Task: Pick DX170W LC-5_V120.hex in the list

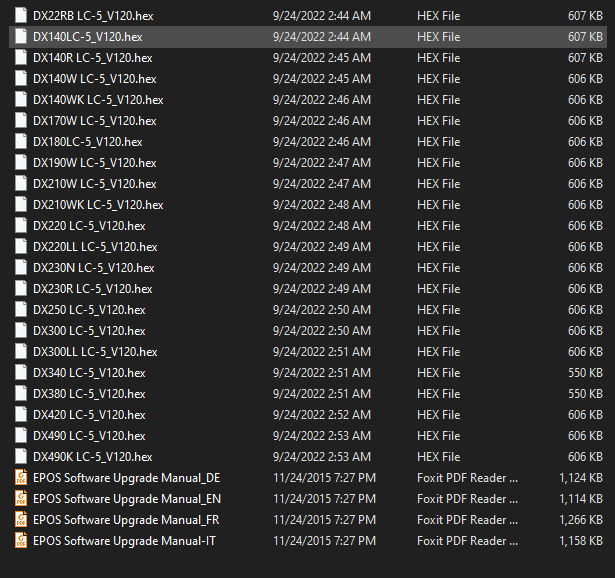Action: [x=94, y=121]
